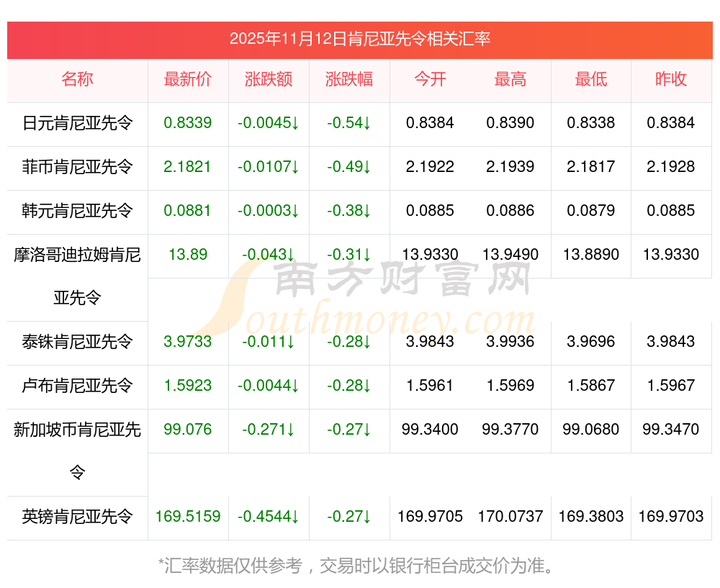Select high value 13.9490
720x588 pixels.
tap(510, 254)
